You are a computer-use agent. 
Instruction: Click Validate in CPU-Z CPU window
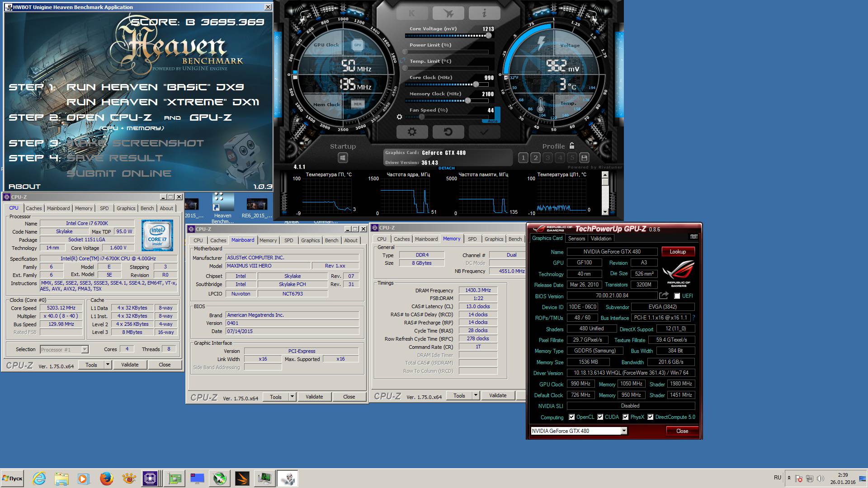point(130,364)
